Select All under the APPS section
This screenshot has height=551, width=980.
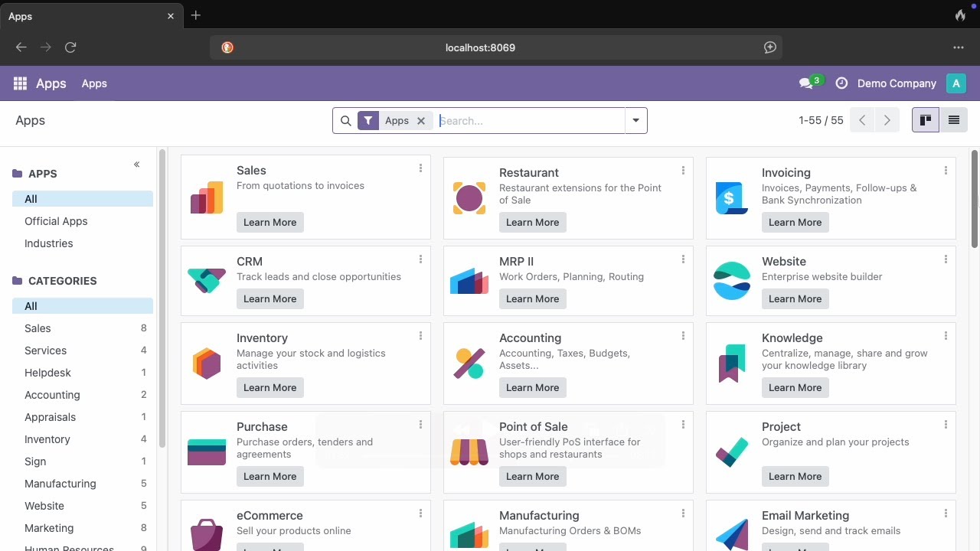pos(83,199)
